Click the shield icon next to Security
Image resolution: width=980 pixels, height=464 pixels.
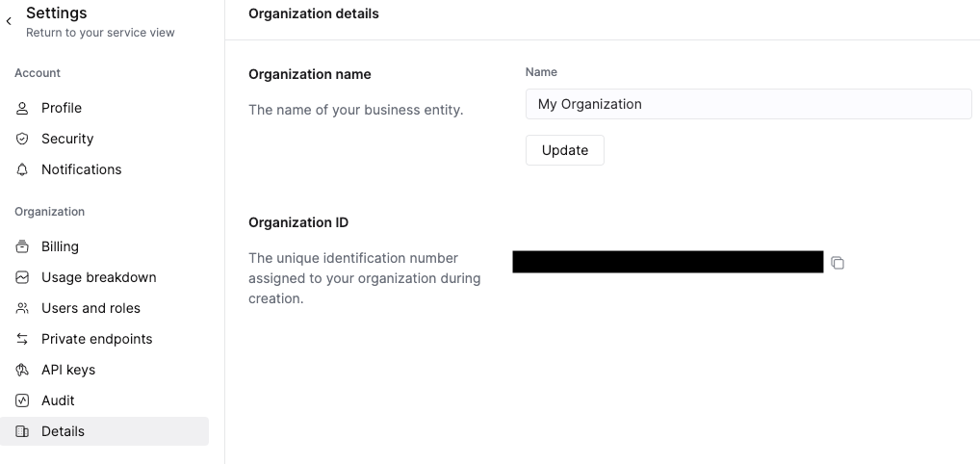[x=22, y=139]
